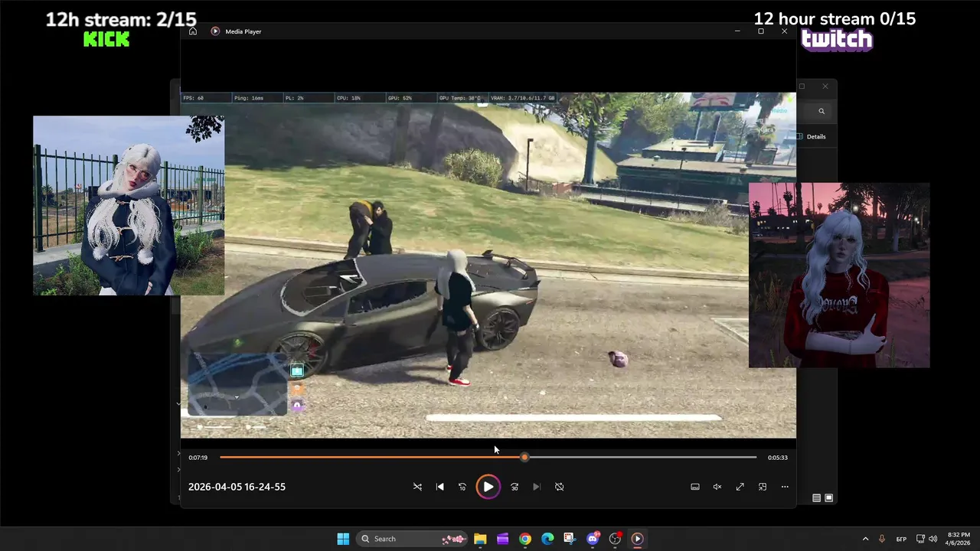The height and width of the screenshot is (551, 980).
Task: Minimize the Media Player window
Action: pyautogui.click(x=737, y=31)
